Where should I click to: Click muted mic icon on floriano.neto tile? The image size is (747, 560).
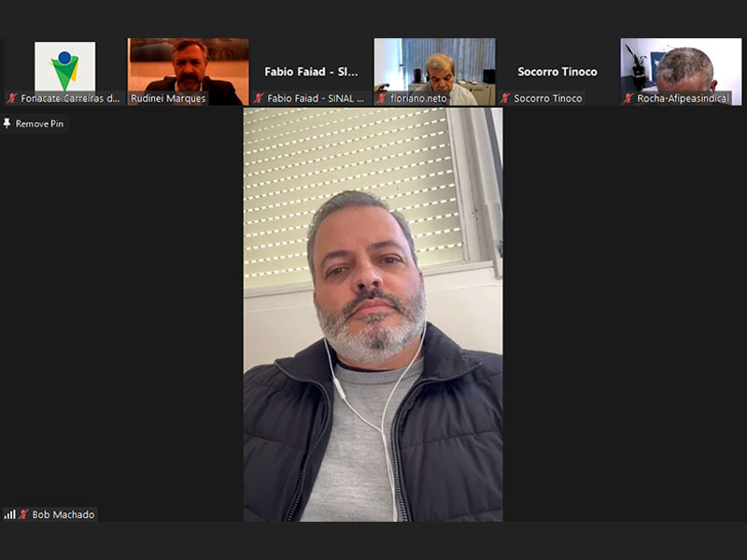click(x=382, y=98)
